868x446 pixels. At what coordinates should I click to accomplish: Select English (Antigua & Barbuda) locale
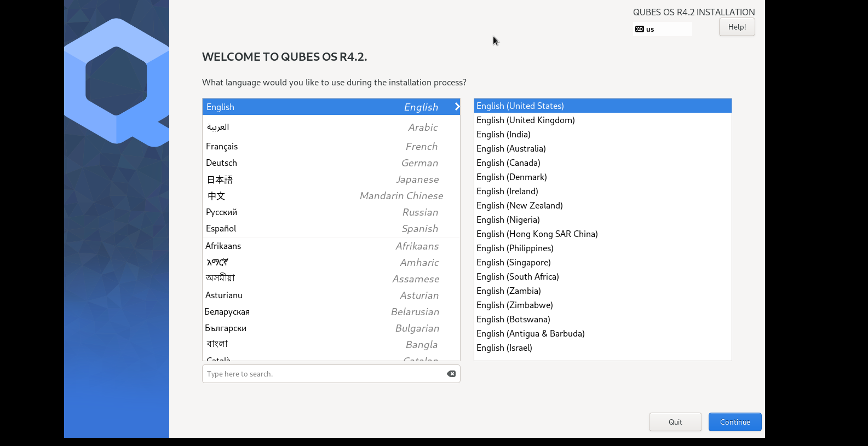[603, 333]
